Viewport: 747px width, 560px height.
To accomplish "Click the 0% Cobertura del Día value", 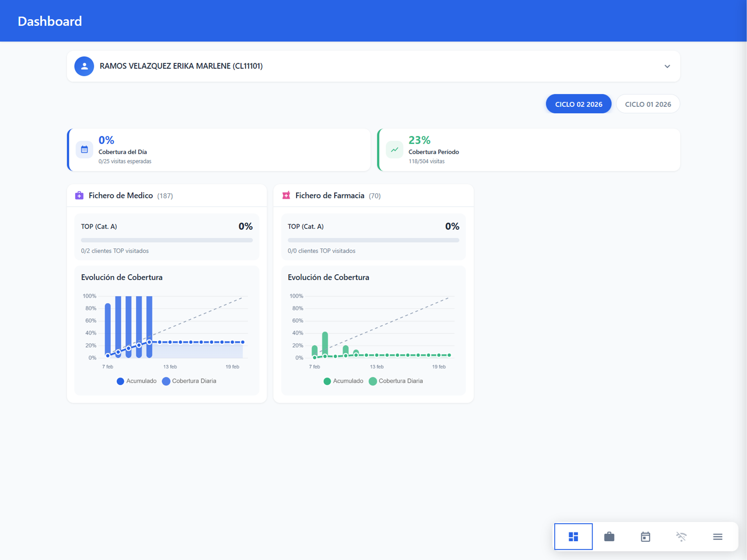I will pyautogui.click(x=106, y=140).
